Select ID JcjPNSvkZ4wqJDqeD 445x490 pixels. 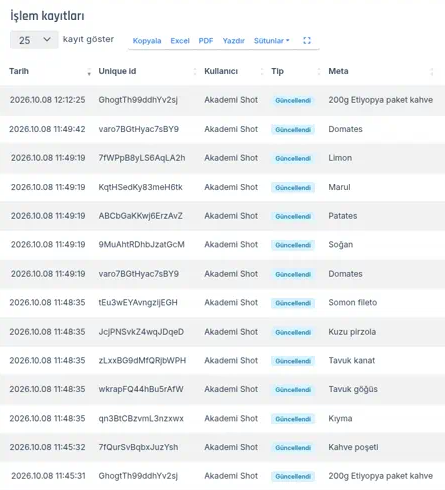click(141, 332)
